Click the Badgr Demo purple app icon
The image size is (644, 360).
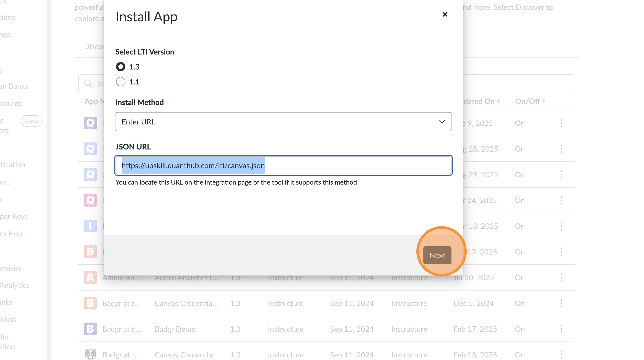pos(90,329)
